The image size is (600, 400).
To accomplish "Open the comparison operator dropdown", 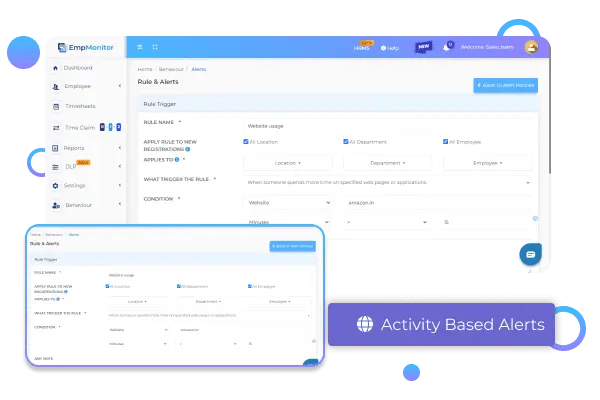I will point(386,222).
